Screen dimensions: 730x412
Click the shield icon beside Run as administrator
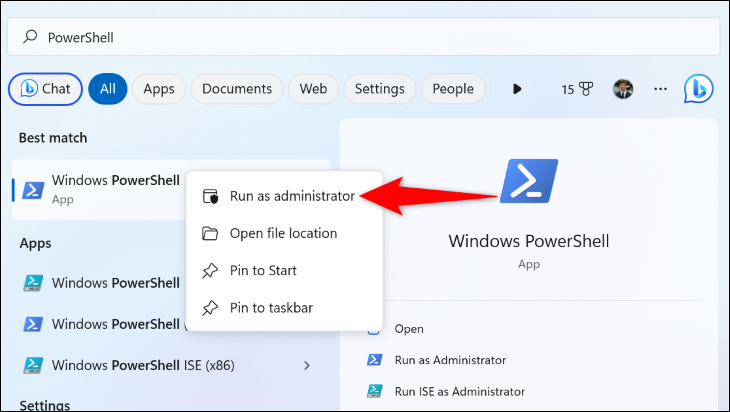(x=210, y=196)
